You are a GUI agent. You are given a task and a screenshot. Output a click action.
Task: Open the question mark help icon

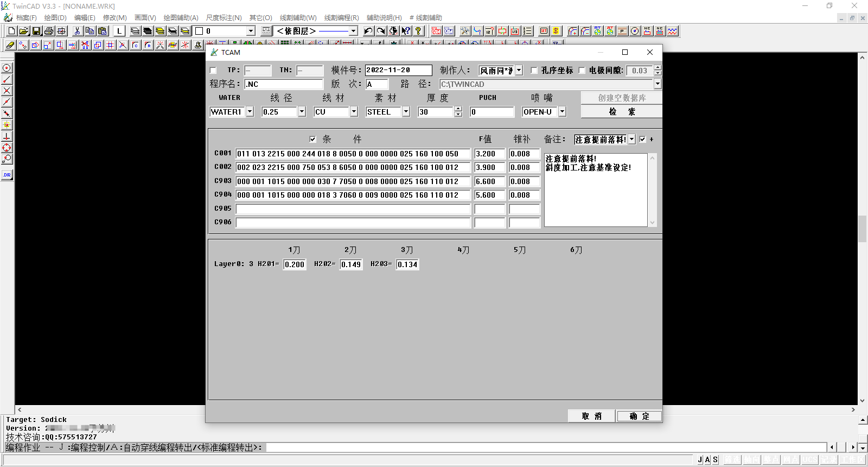click(418, 31)
